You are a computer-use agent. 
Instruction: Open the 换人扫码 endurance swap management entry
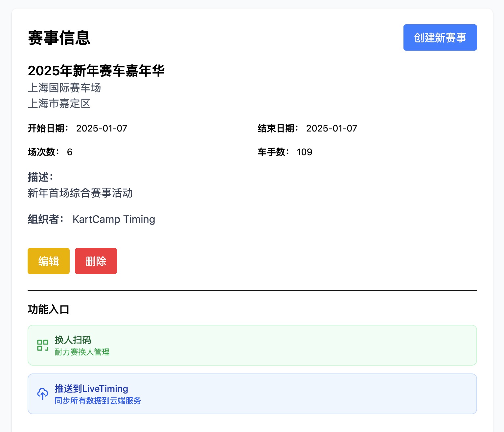(252, 345)
